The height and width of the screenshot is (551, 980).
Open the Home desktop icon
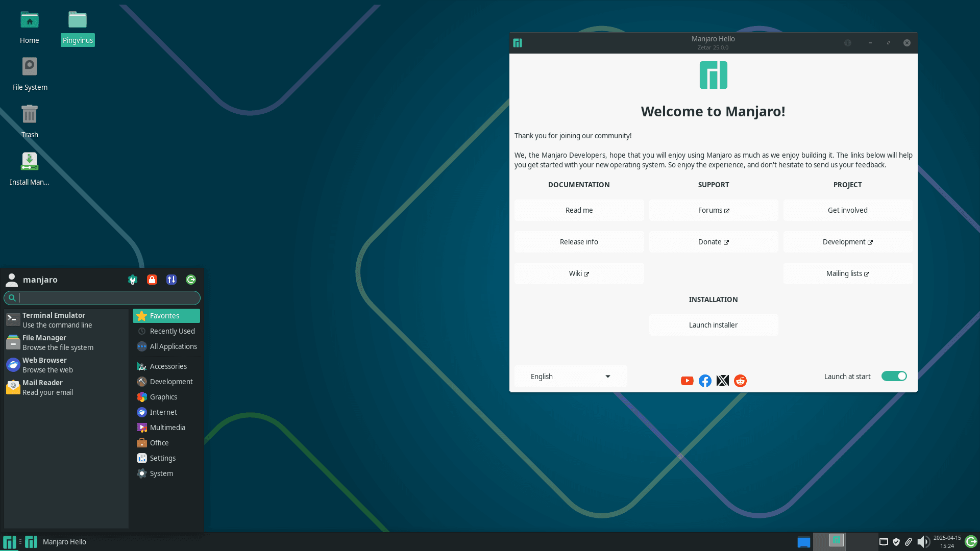click(30, 28)
